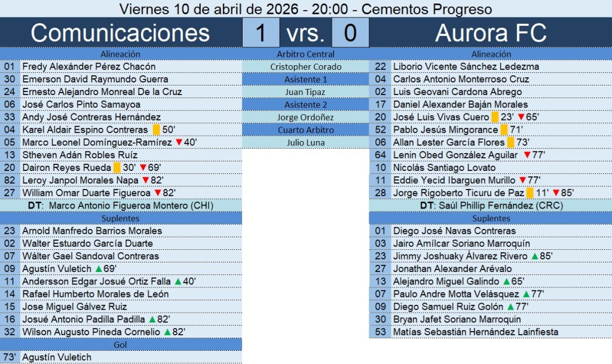Open referee Cristopher Corado's entry
The image size is (612, 364).
coord(305,67)
